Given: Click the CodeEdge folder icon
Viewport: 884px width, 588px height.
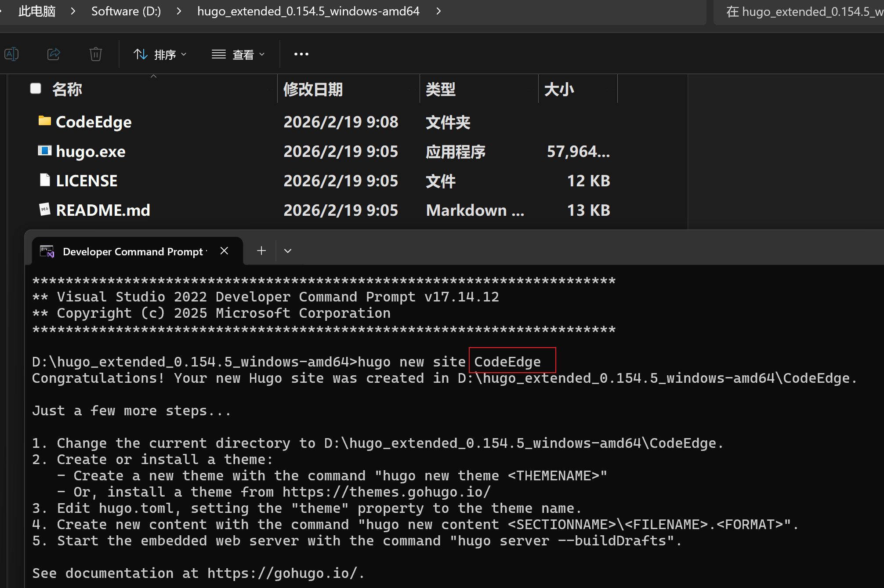Looking at the screenshot, I should [x=44, y=121].
